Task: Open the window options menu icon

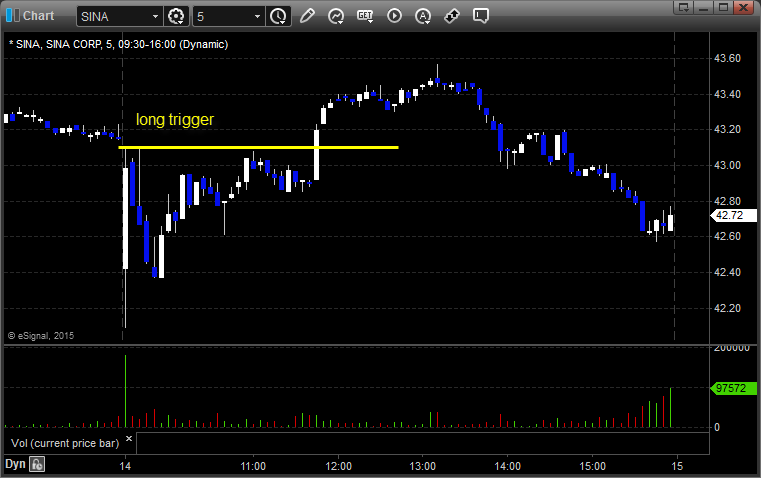Action: (x=684, y=7)
